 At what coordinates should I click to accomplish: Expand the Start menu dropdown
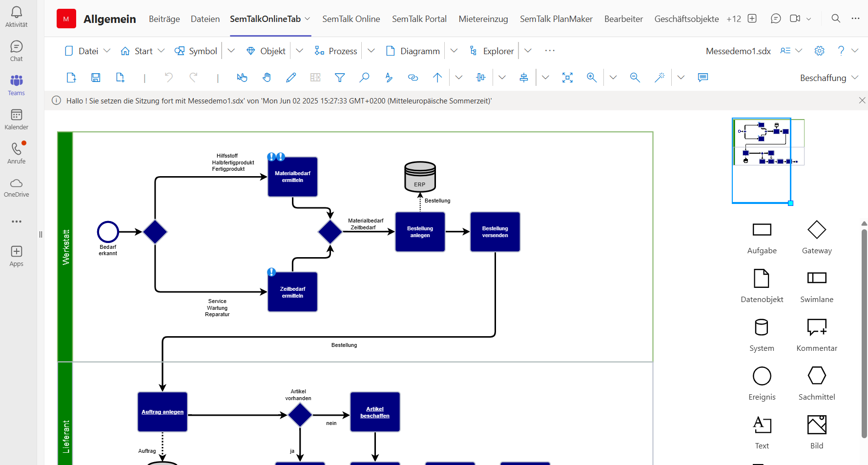[x=161, y=51]
